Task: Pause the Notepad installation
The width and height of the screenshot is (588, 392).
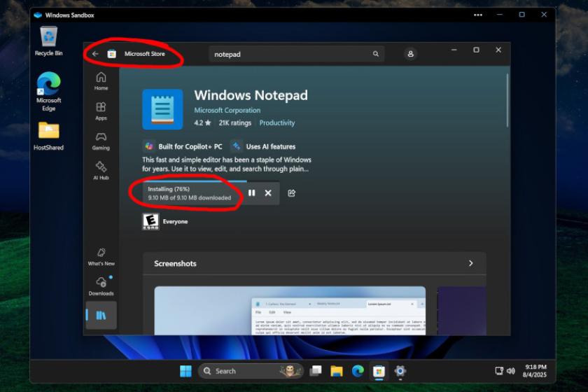Action: [x=251, y=192]
